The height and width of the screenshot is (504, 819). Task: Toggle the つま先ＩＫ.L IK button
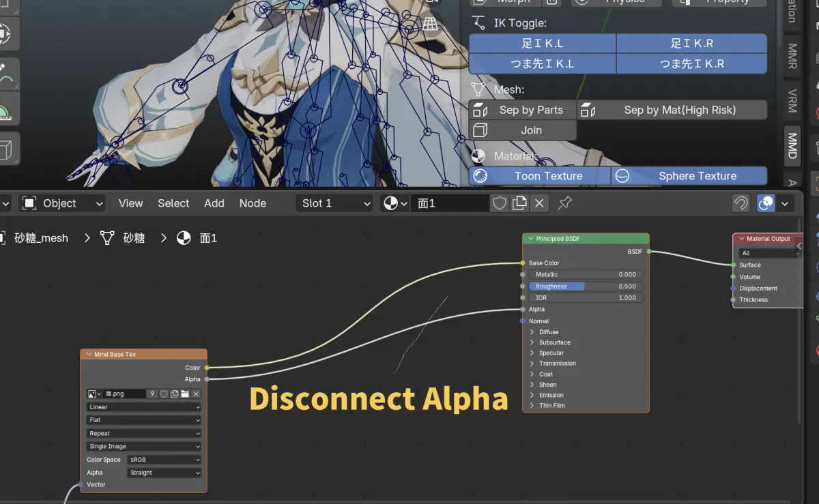click(543, 63)
